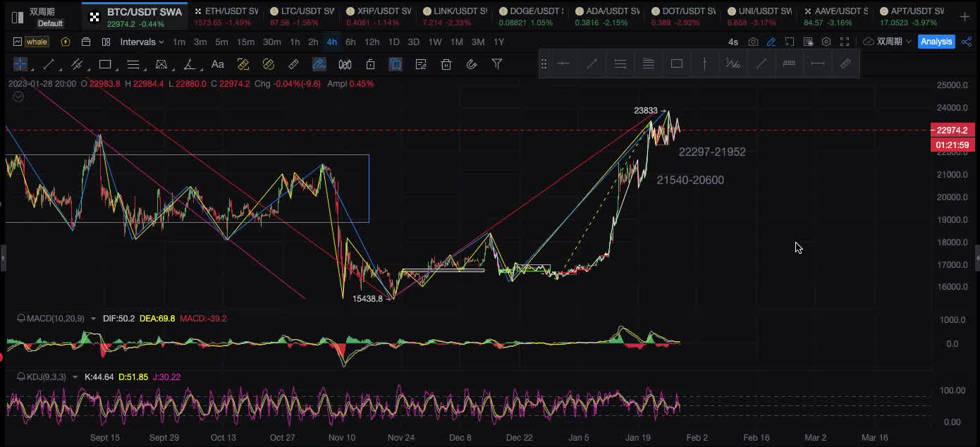Expand the MACD(10,20,9) indicator dropdown
This screenshot has width=980, height=447.
93,319
